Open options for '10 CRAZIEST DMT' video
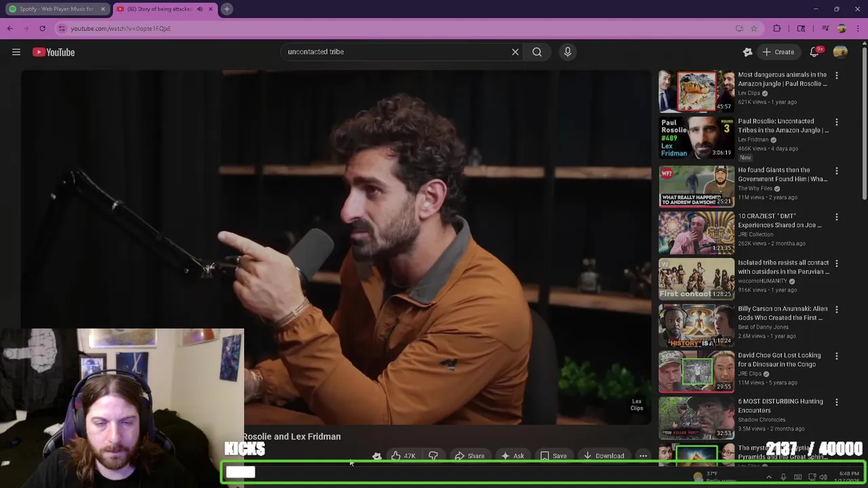 836,217
